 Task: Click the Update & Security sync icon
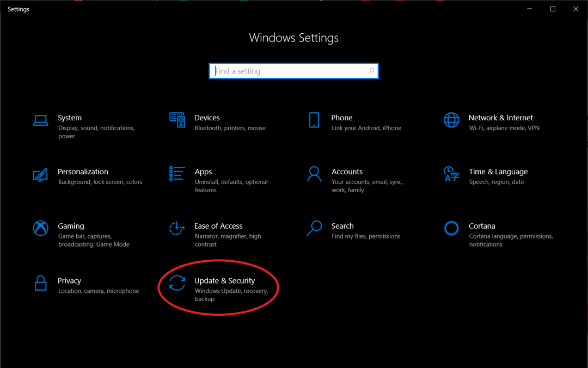(177, 283)
